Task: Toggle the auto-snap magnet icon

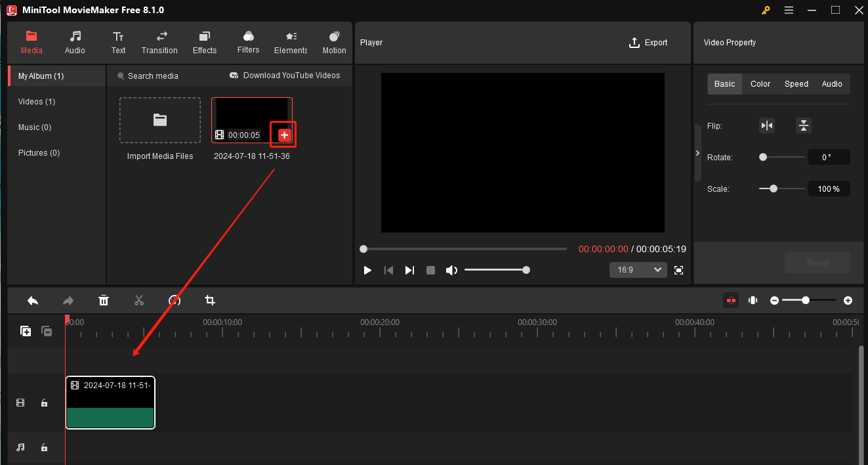Action: click(753, 300)
